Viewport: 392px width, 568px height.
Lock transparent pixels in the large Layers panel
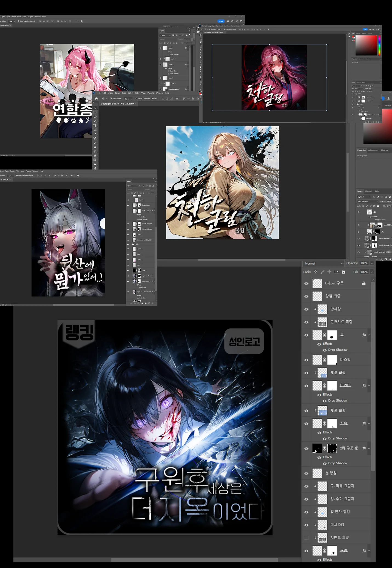316,272
